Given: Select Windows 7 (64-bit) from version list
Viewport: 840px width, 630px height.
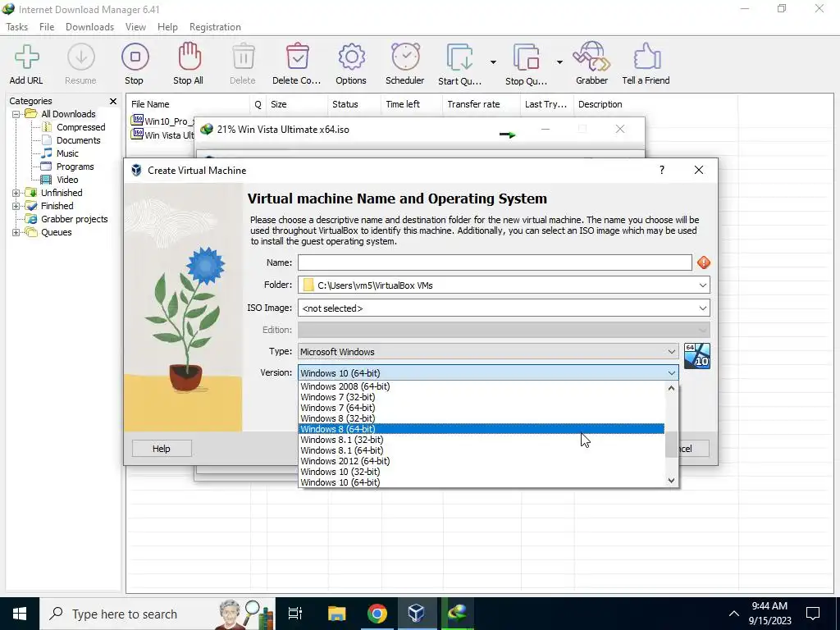Looking at the screenshot, I should click(x=481, y=408).
